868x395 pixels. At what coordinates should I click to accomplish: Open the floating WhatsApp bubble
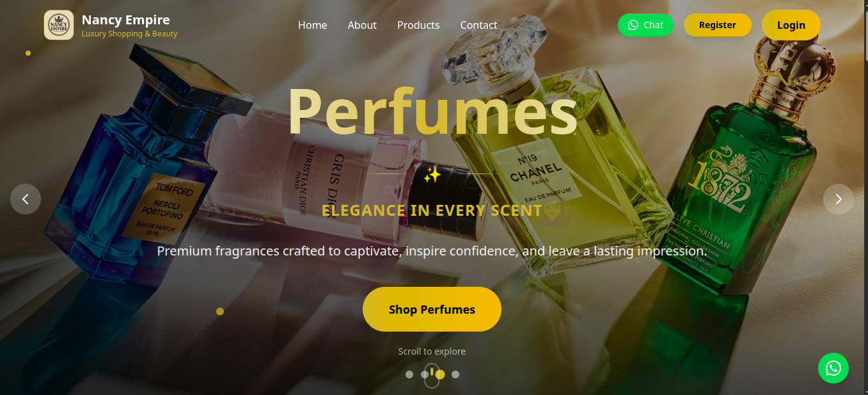pos(833,368)
